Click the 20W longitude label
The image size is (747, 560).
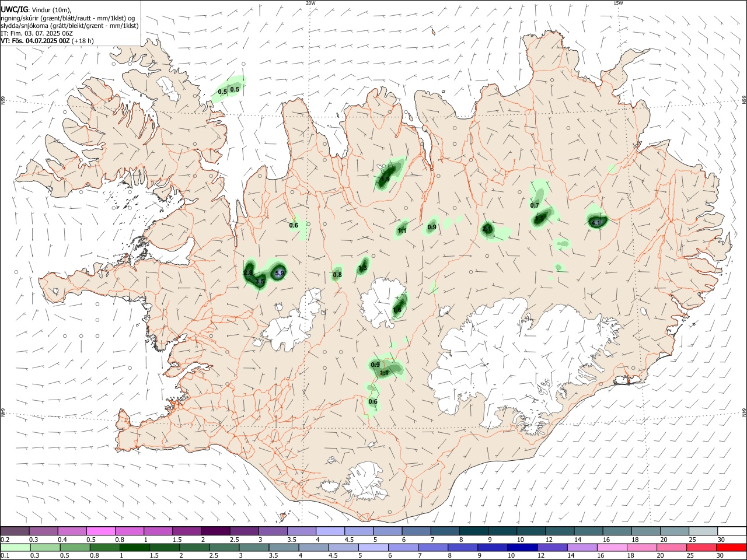click(311, 3)
